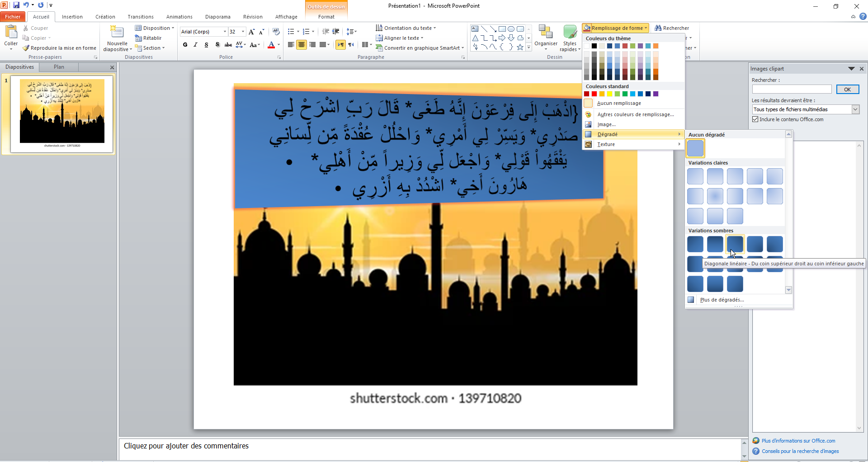
Task: Open the font size 32 dropdown
Action: pos(243,32)
